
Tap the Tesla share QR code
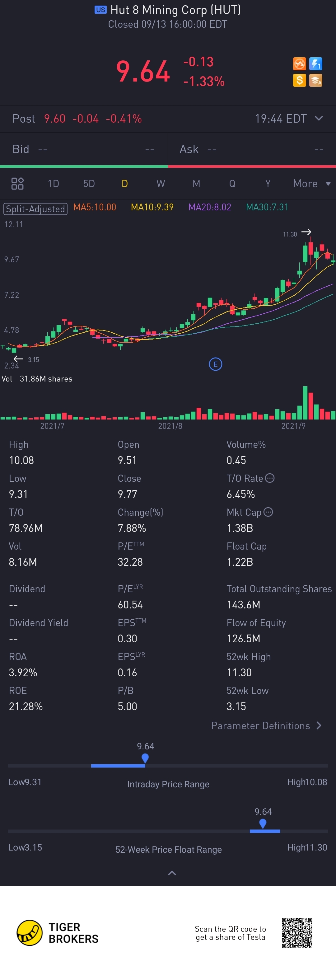297,932
